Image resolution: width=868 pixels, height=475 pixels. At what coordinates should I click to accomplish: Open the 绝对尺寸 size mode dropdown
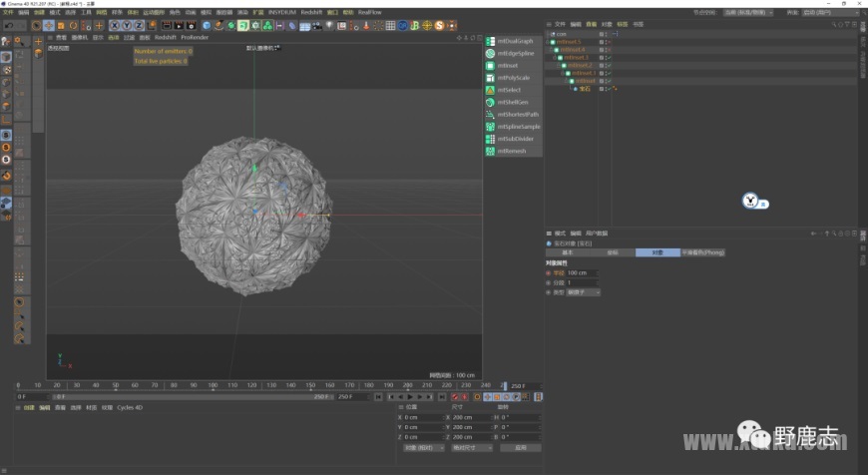[x=472, y=448]
